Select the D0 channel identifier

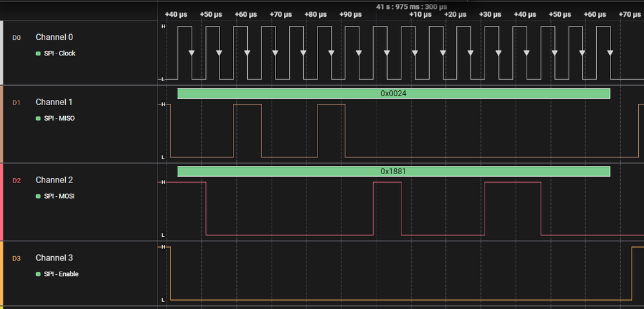[16, 38]
